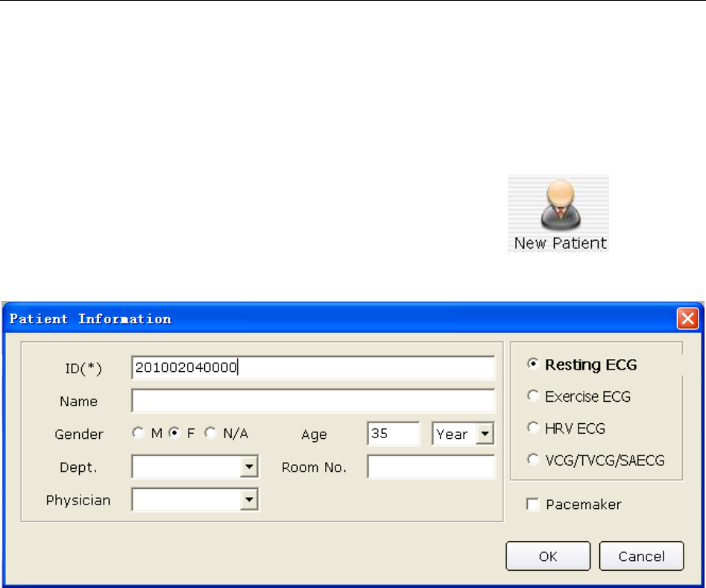Click the New Patient icon
The width and height of the screenshot is (706, 588).
pyautogui.click(x=558, y=213)
